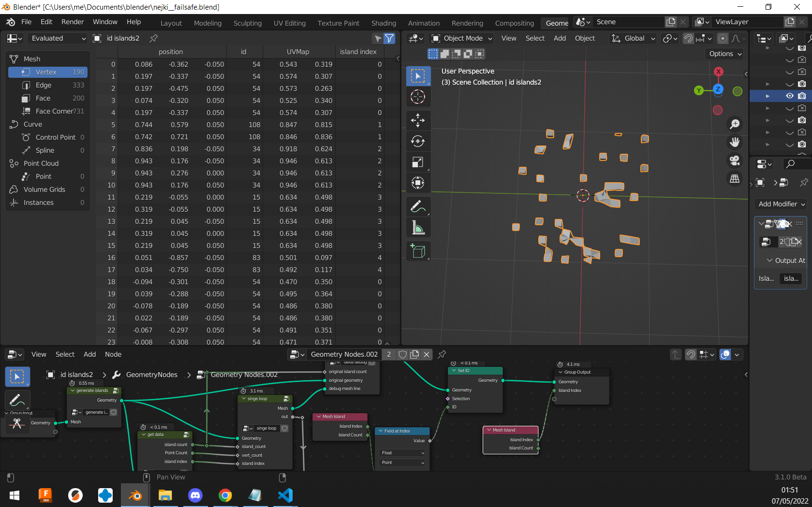This screenshot has width=812, height=507.
Task: Open the Add Modifier dropdown
Action: [x=781, y=204]
